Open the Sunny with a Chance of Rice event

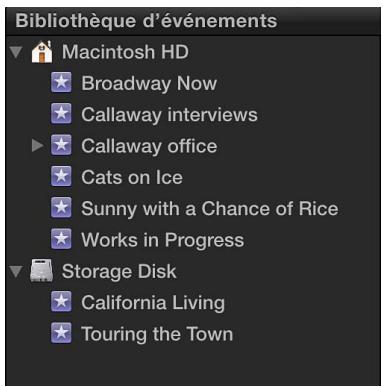tap(210, 208)
